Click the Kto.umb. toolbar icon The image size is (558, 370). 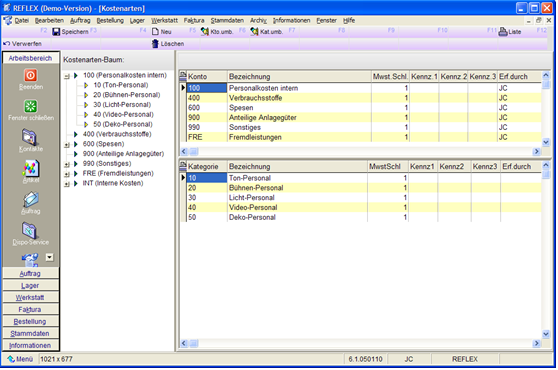tap(205, 32)
